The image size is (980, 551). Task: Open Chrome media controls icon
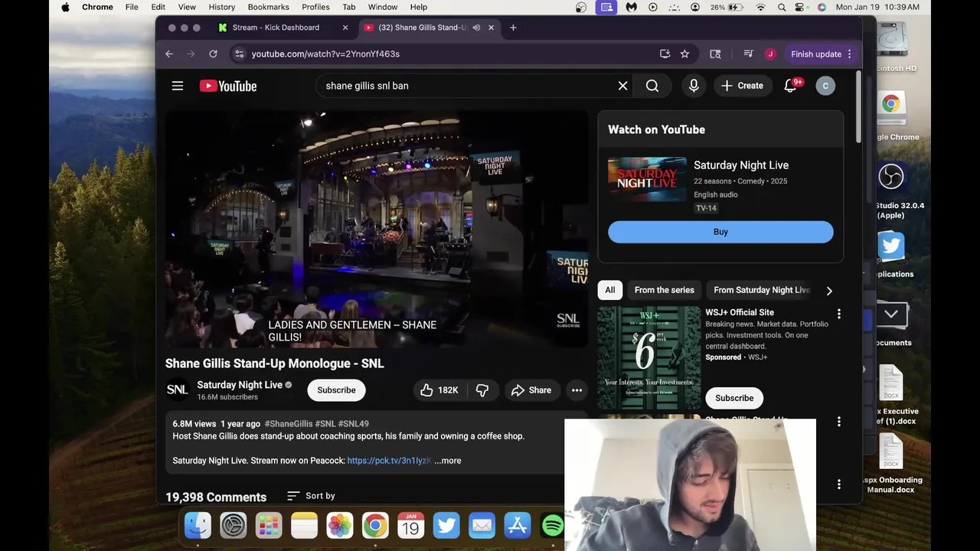tap(748, 54)
